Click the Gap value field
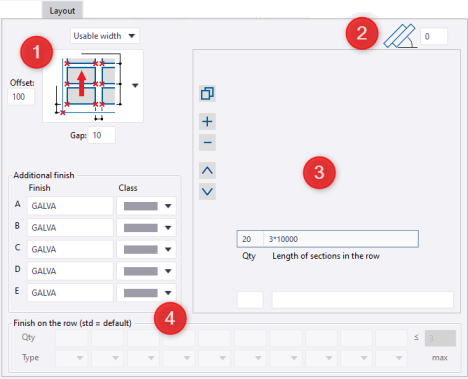Image resolution: width=468 pixels, height=379 pixels. point(102,135)
